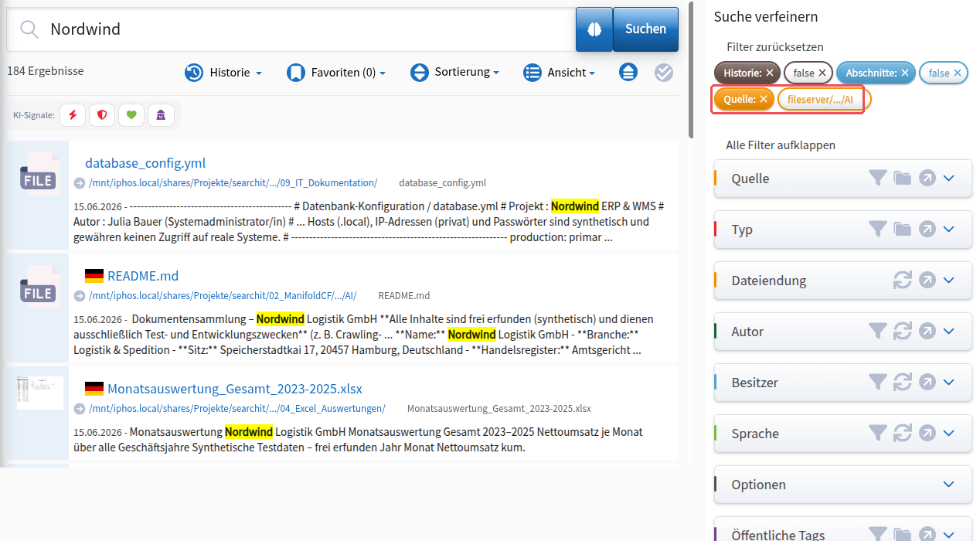Click the funnel icon in Typ filter
This screenshot has width=980, height=541.
877,230
